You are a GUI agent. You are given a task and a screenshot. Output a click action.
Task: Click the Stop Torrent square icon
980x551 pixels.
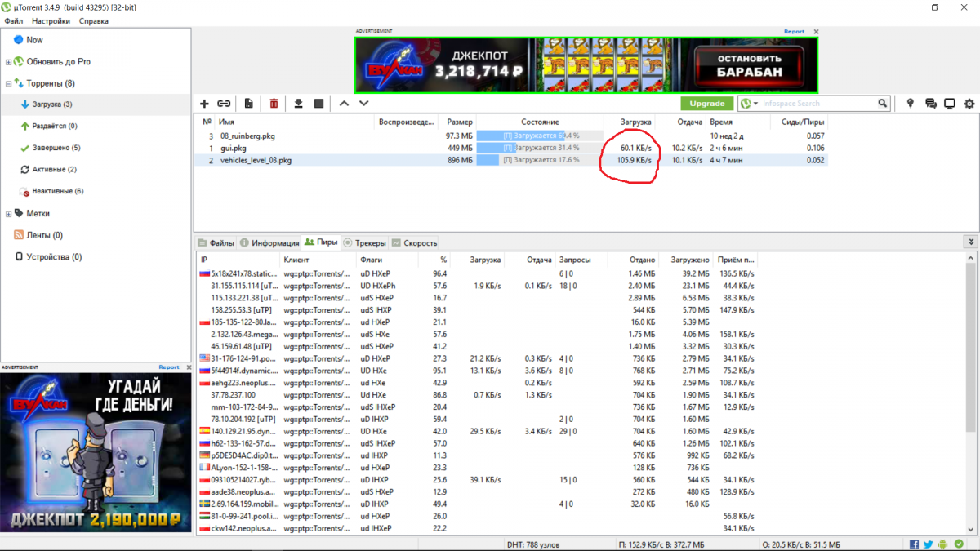point(319,104)
